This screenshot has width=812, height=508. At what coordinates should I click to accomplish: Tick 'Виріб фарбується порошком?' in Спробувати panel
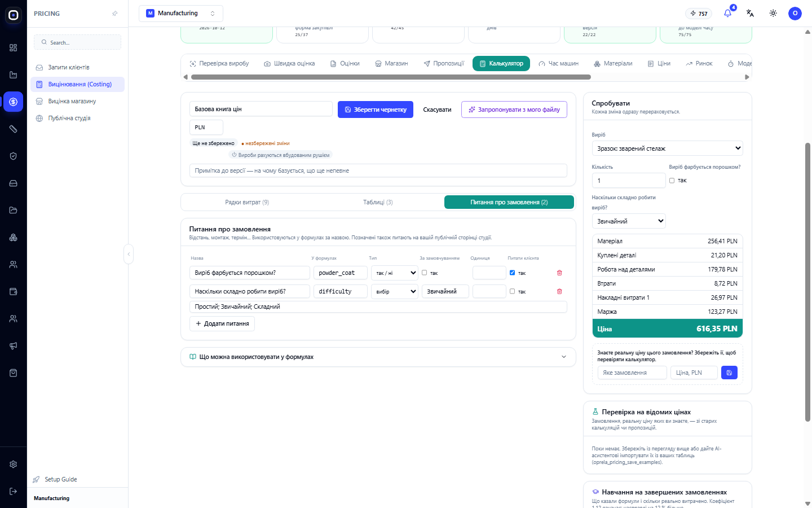point(672,181)
